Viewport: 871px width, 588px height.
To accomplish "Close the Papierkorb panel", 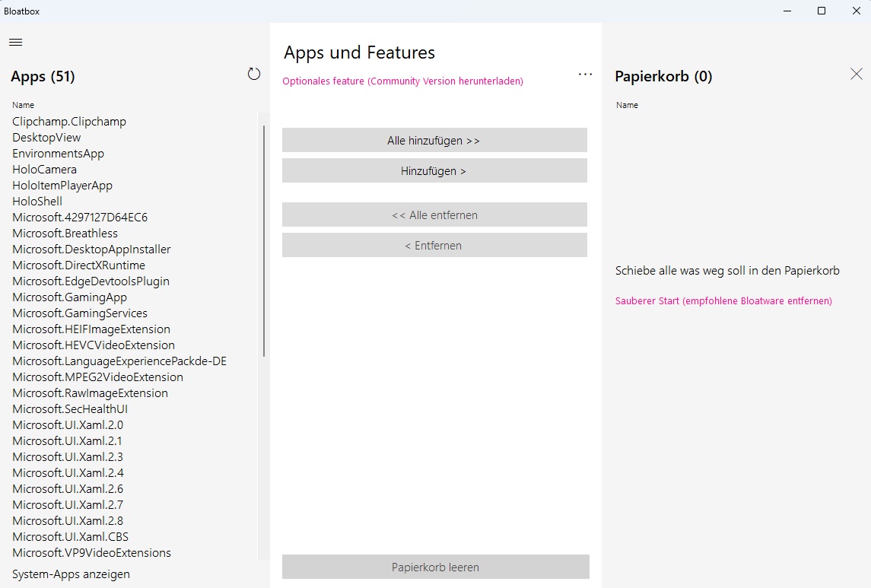I will tap(857, 74).
